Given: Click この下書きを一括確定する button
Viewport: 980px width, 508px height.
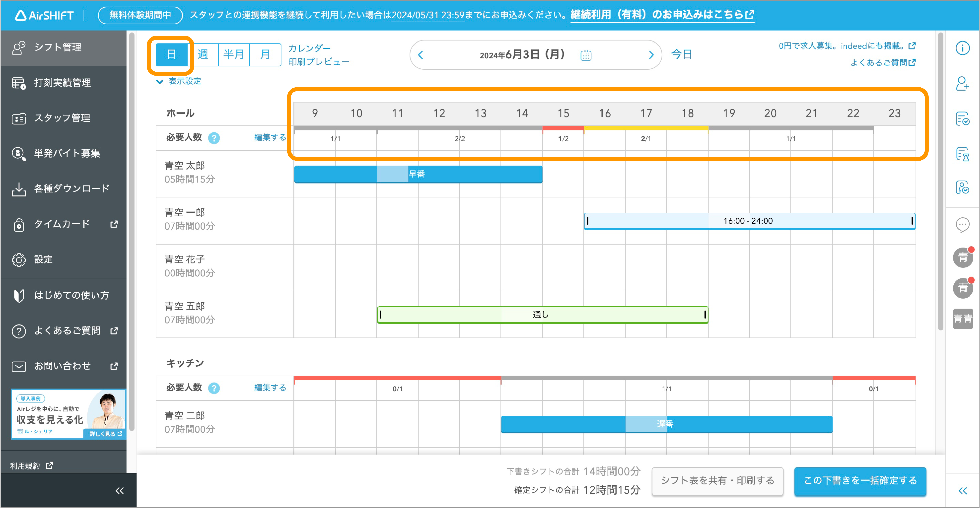Looking at the screenshot, I should click(860, 481).
